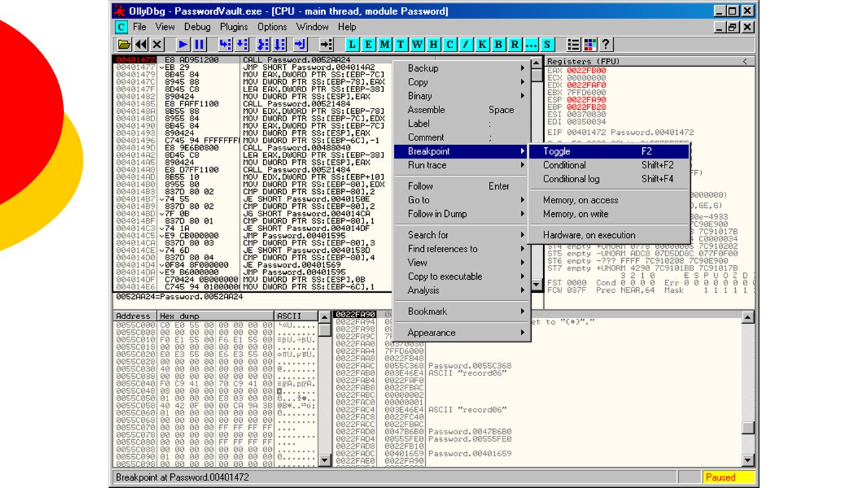This screenshot has height=488, width=868.
Task: Click the Close program X toolbar icon
Action: [157, 45]
